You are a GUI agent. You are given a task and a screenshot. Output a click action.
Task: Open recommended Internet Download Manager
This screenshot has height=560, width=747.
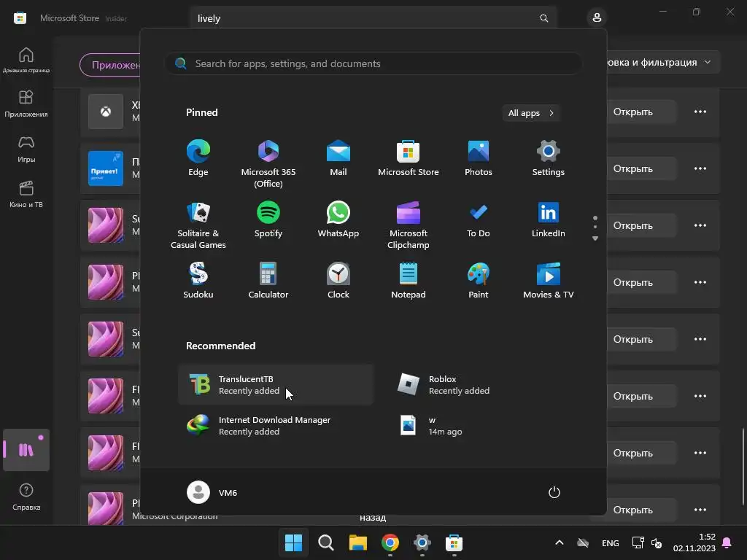(x=276, y=426)
